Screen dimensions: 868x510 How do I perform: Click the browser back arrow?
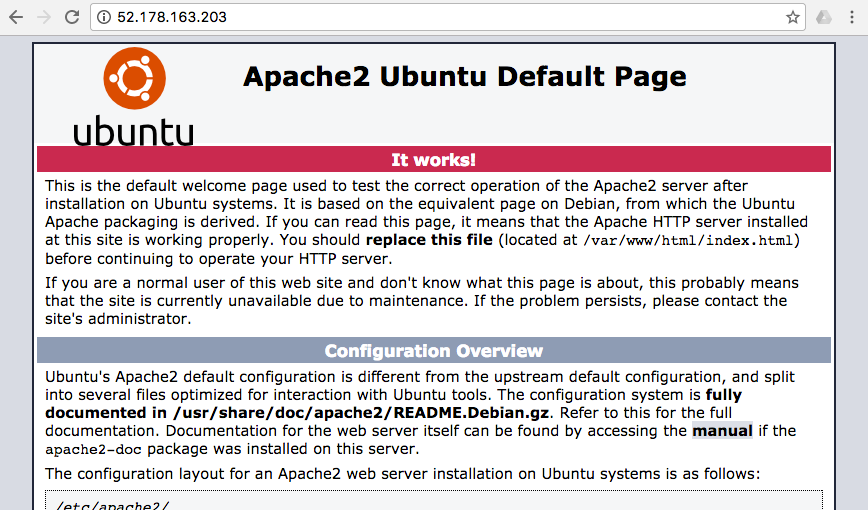coord(16,17)
